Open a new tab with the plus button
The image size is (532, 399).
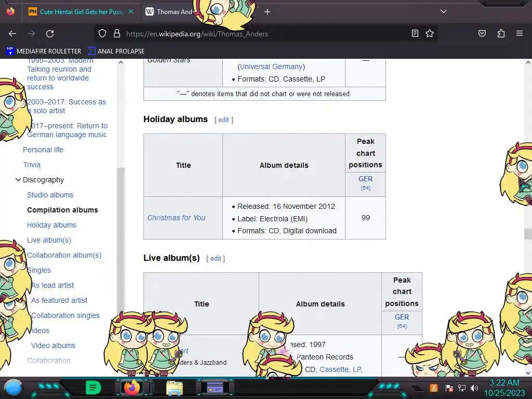(x=268, y=12)
